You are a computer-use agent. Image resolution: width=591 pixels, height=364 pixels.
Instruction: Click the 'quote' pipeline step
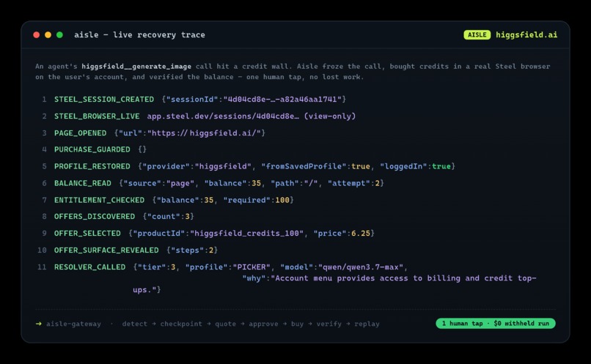tap(225, 324)
